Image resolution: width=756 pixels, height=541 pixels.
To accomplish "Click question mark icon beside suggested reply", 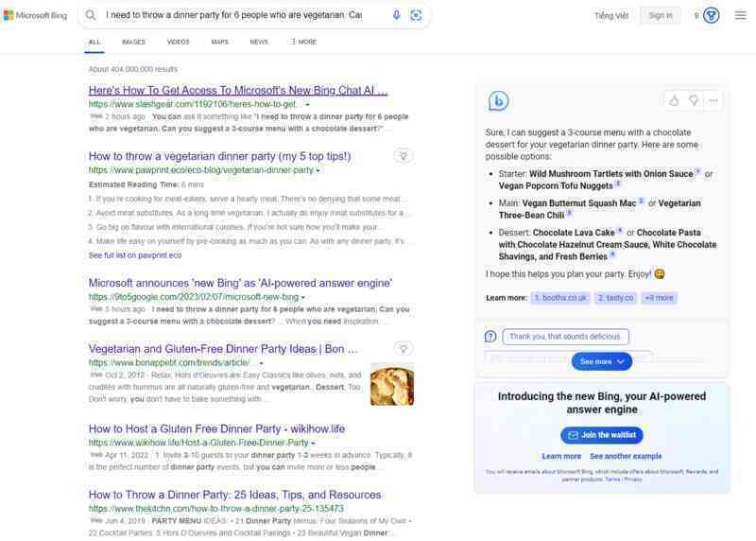I will pos(490,337).
